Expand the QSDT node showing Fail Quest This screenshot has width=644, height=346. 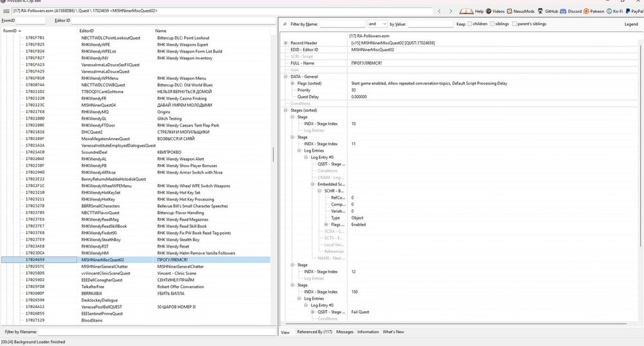(312, 312)
